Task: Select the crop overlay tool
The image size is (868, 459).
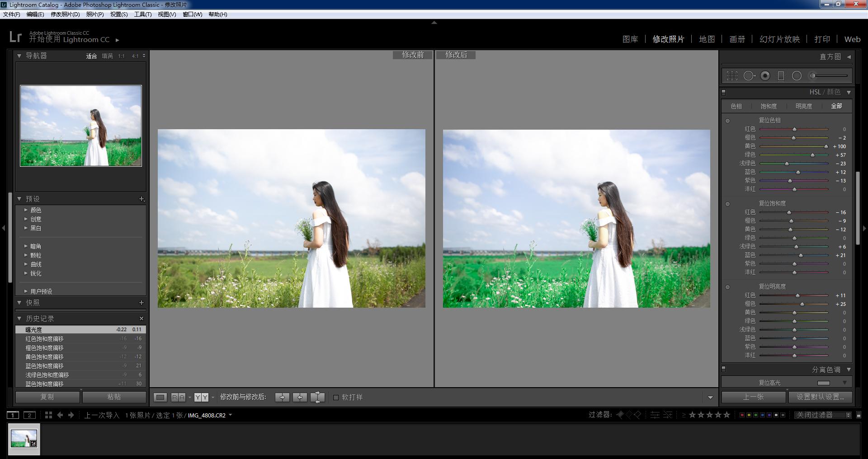Action: tap(732, 76)
